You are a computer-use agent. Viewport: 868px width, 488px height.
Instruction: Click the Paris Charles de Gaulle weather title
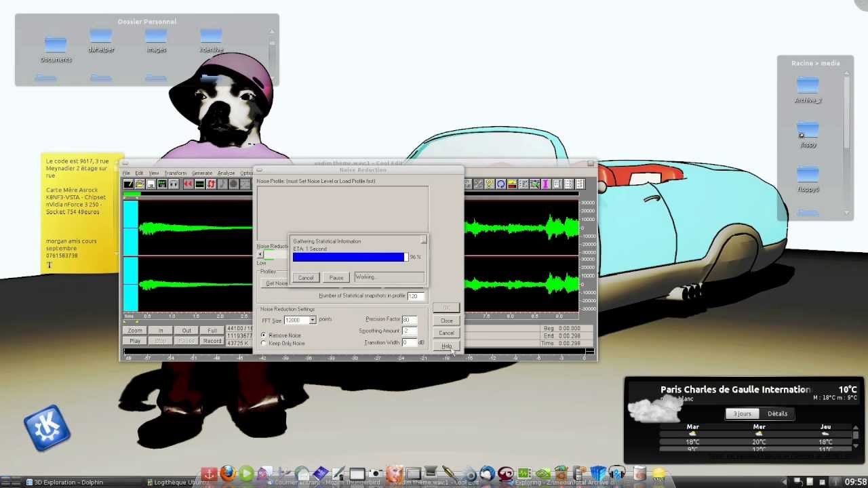click(x=735, y=390)
